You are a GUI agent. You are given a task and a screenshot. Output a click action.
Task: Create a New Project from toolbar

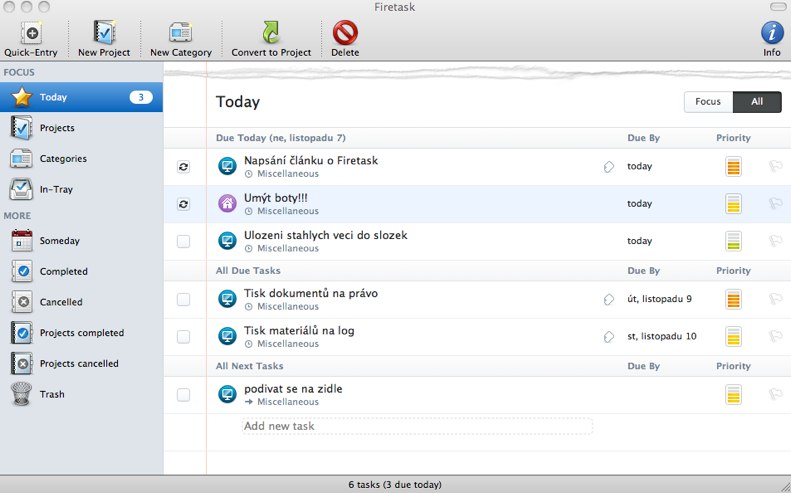[x=103, y=33]
